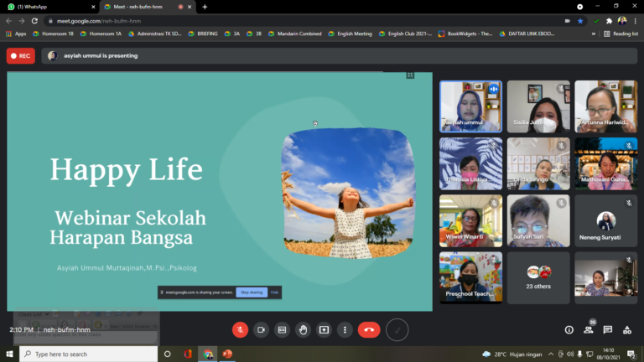Image resolution: width=644 pixels, height=362 pixels.
Task: Unmute the microphone in Meet
Action: [x=240, y=330]
